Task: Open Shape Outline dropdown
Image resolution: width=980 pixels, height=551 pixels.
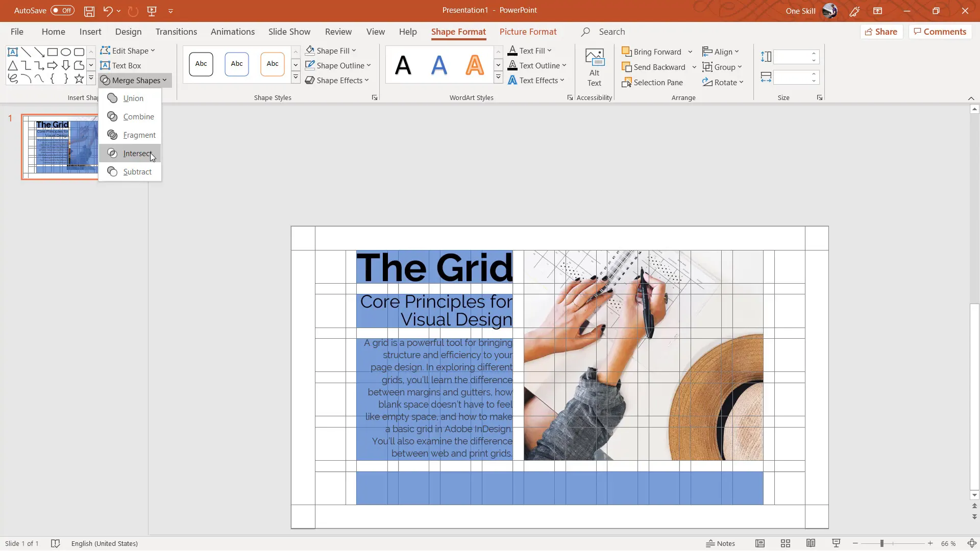Action: tap(338, 65)
